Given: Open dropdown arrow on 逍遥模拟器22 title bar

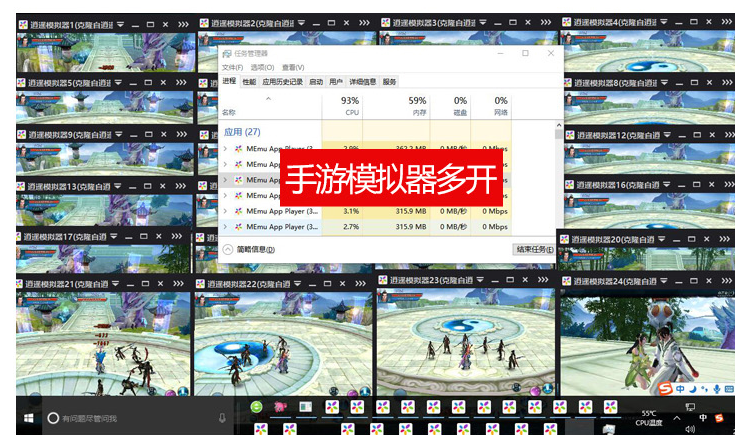Looking at the screenshot, I should [297, 284].
